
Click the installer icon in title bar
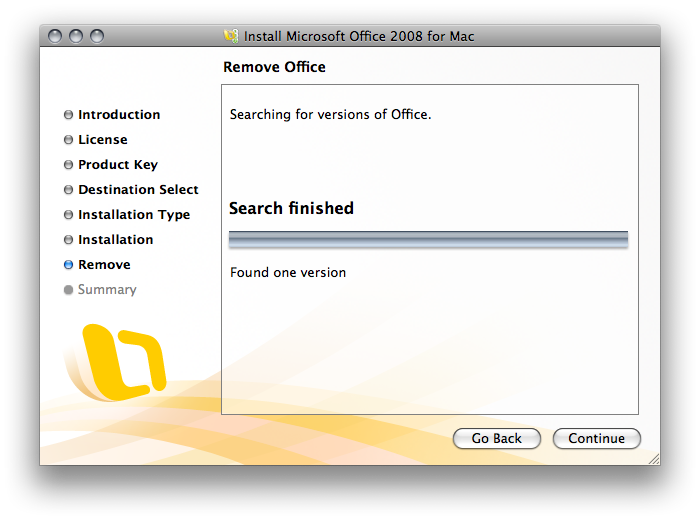[x=231, y=36]
